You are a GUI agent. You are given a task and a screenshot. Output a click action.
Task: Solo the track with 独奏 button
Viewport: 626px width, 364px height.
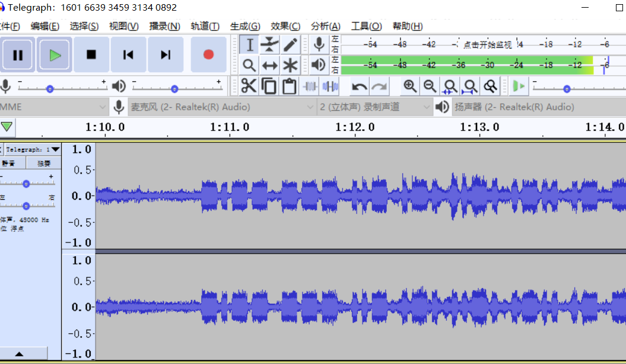44,163
